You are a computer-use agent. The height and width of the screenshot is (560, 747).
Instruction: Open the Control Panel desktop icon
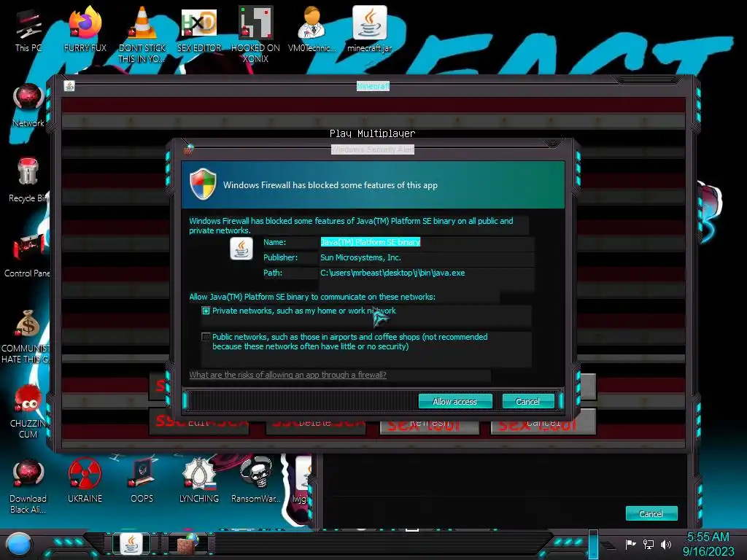pyautogui.click(x=28, y=256)
